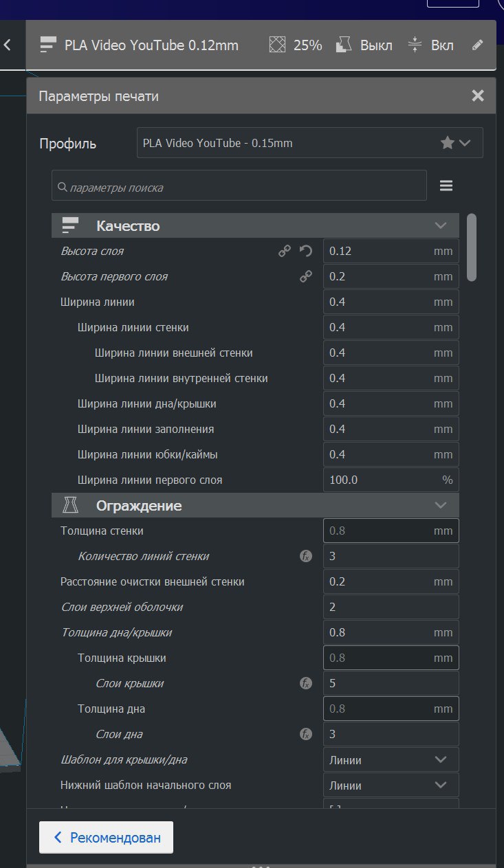The width and height of the screenshot is (504, 868).
Task: Click fx icon for Слои крышки
Action: 306,683
